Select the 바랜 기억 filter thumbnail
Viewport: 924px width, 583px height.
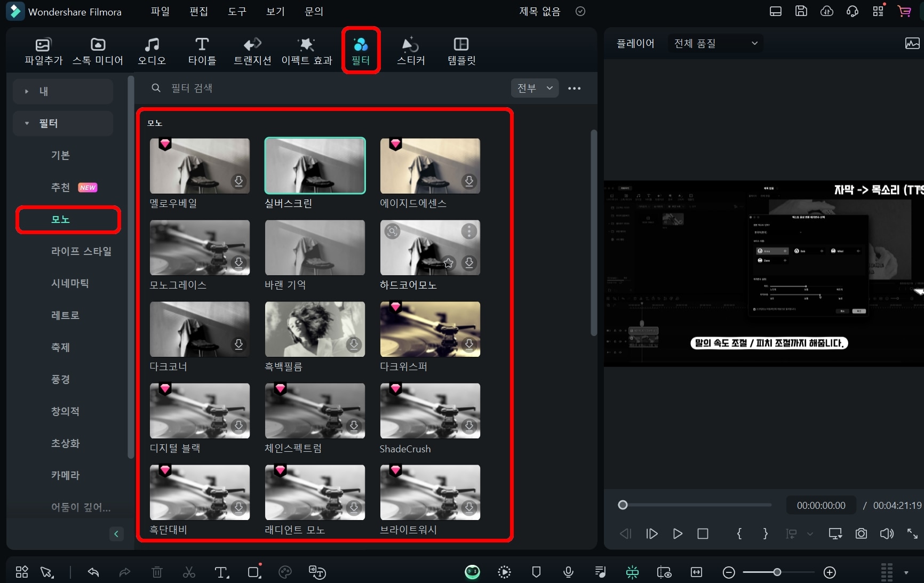315,247
